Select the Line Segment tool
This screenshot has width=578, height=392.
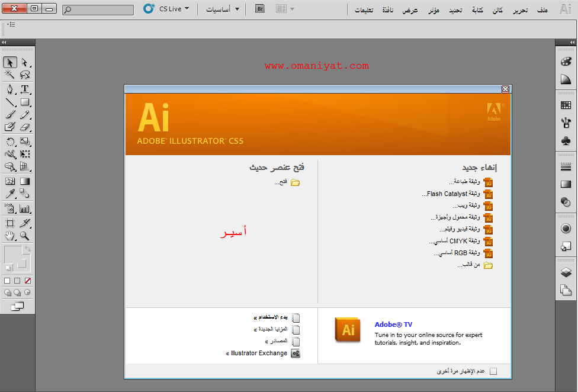pyautogui.click(x=10, y=102)
